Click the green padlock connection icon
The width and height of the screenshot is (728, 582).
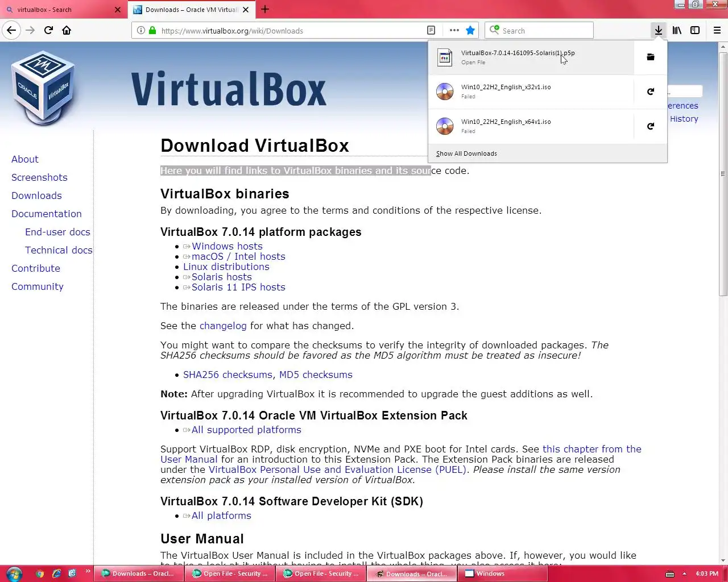pyautogui.click(x=152, y=31)
